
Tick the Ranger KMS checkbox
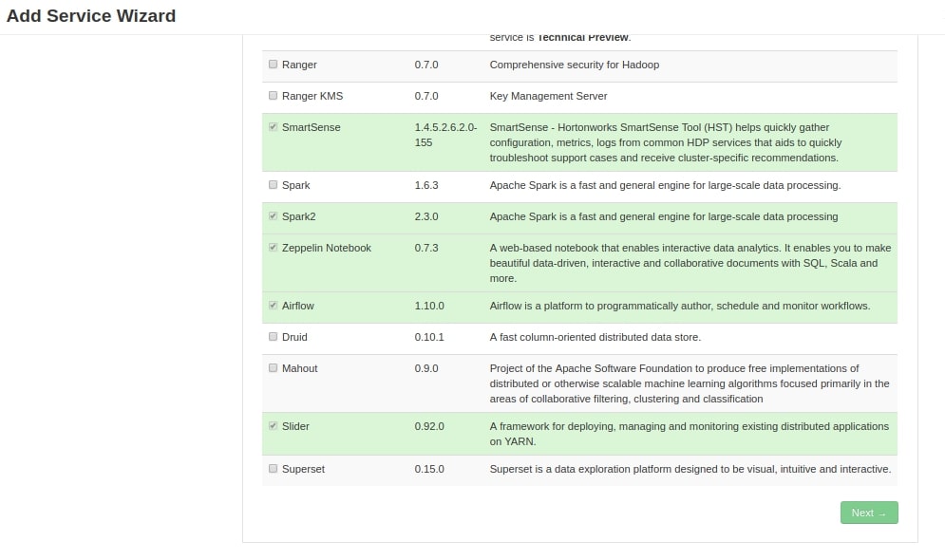click(273, 96)
